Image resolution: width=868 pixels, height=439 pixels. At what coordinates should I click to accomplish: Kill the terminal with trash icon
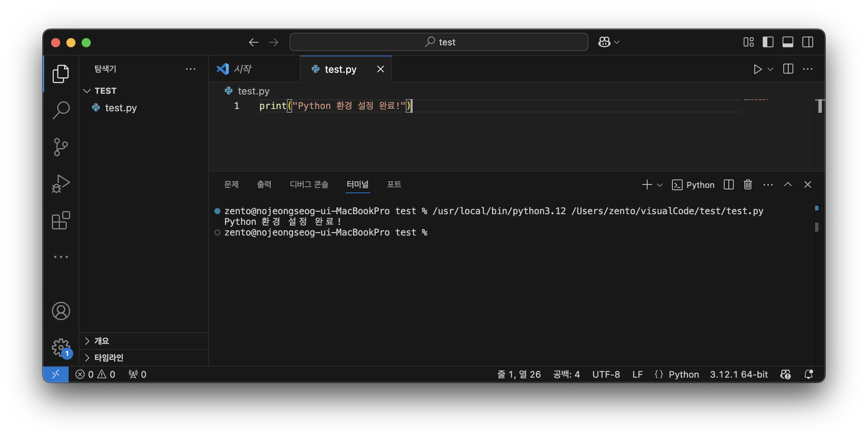[747, 185]
